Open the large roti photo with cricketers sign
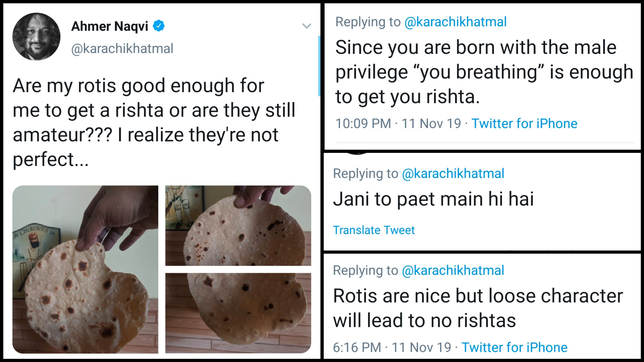The height and width of the screenshot is (362, 644). pos(85,269)
